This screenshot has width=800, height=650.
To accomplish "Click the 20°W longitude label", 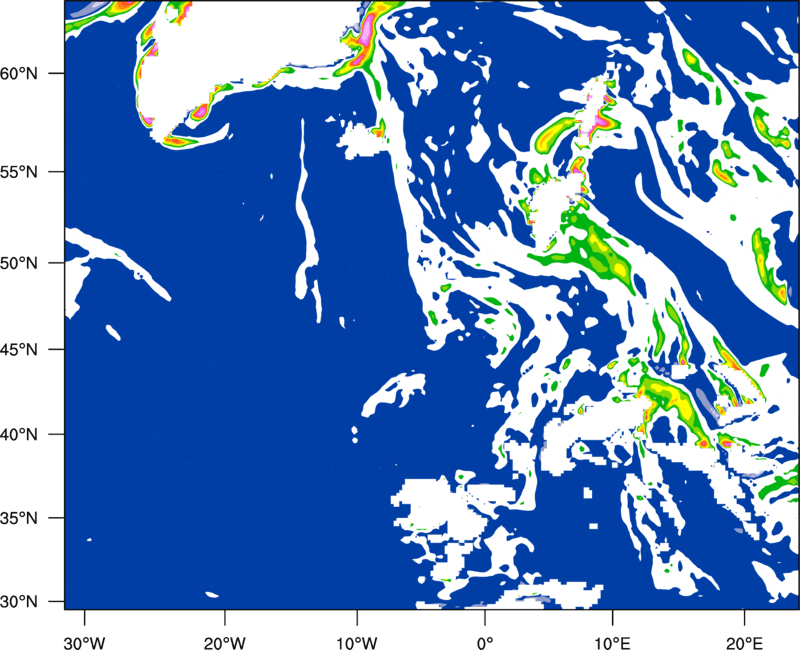I will tap(225, 643).
